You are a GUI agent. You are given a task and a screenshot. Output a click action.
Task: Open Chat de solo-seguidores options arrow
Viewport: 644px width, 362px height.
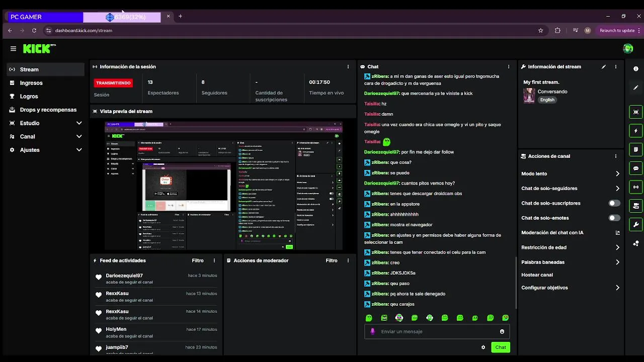point(618,189)
